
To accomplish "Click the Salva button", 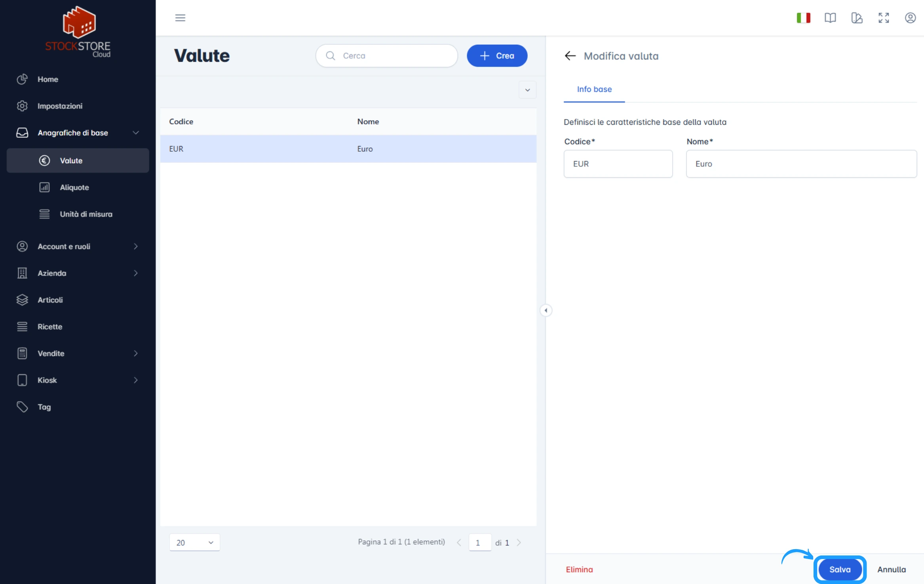I will (x=840, y=569).
